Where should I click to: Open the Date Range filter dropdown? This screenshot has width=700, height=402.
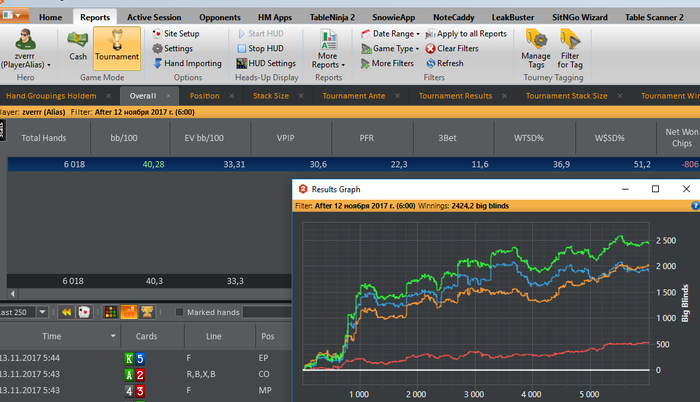pyautogui.click(x=390, y=34)
